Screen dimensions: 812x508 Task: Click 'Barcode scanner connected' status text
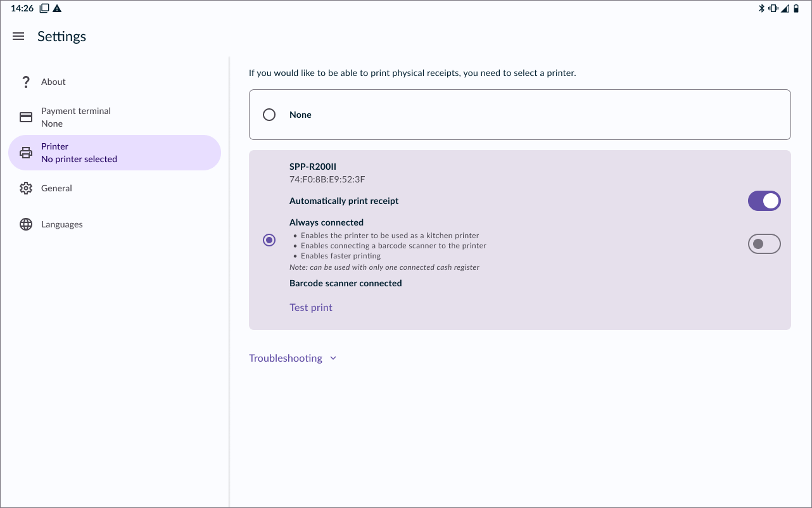346,283
